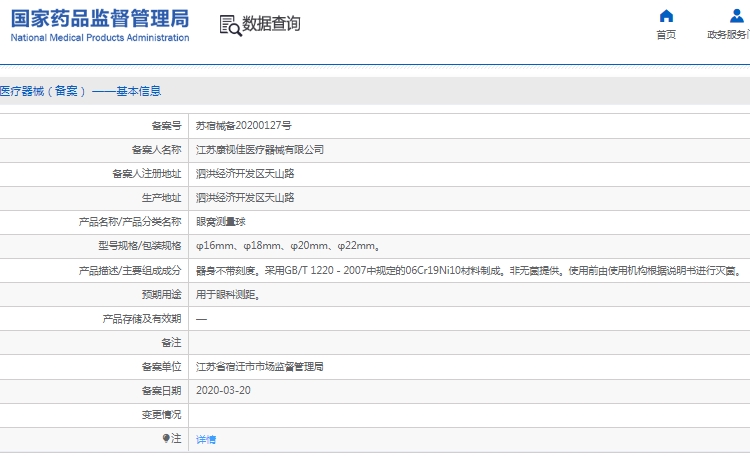
Task: Click the 备案人名称 row label
Action: tap(156, 150)
